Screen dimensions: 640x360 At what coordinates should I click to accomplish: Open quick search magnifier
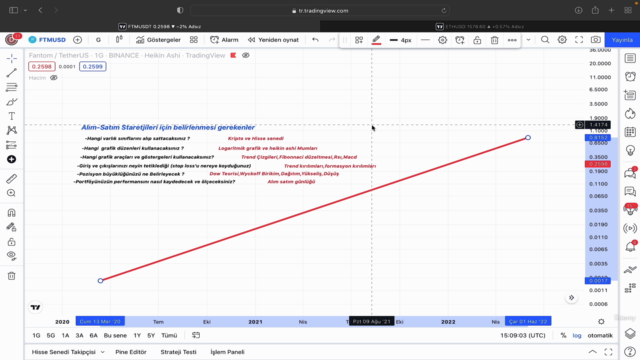pyautogui.click(x=545, y=40)
